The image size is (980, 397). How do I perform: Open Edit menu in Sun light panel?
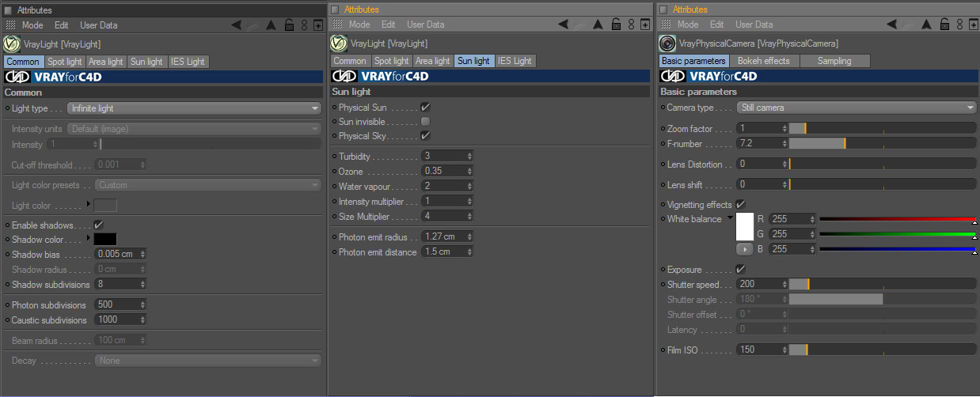388,25
